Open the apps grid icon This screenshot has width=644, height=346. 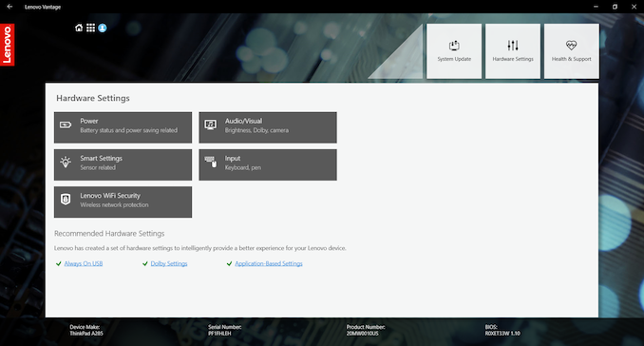tap(91, 28)
